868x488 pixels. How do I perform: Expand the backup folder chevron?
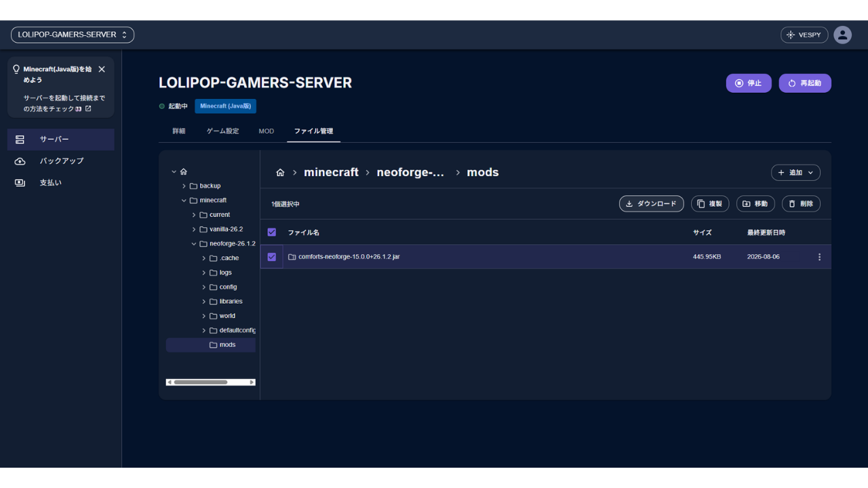pyautogui.click(x=184, y=186)
